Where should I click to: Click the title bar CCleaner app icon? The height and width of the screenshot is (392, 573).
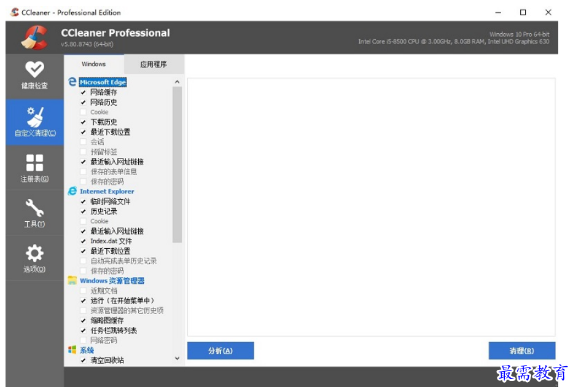(x=15, y=12)
